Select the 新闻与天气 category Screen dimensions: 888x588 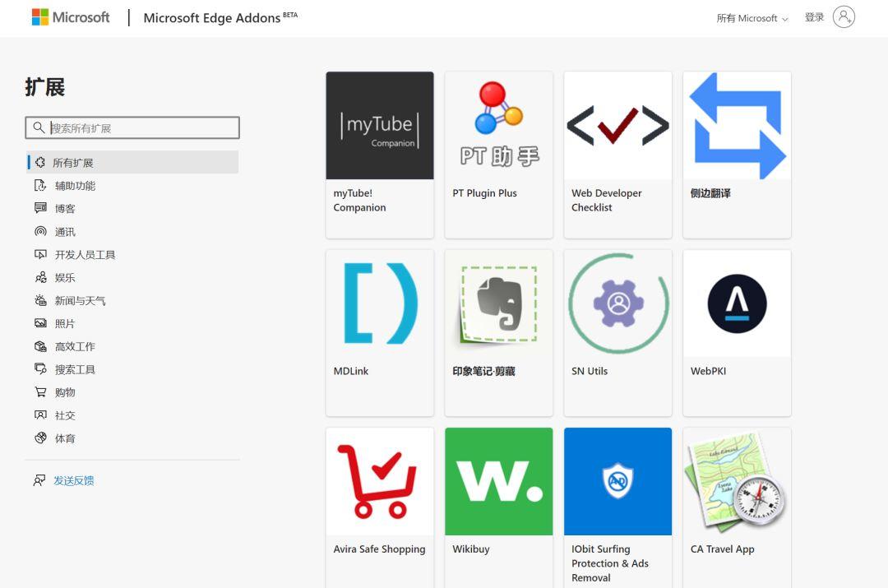click(x=80, y=301)
